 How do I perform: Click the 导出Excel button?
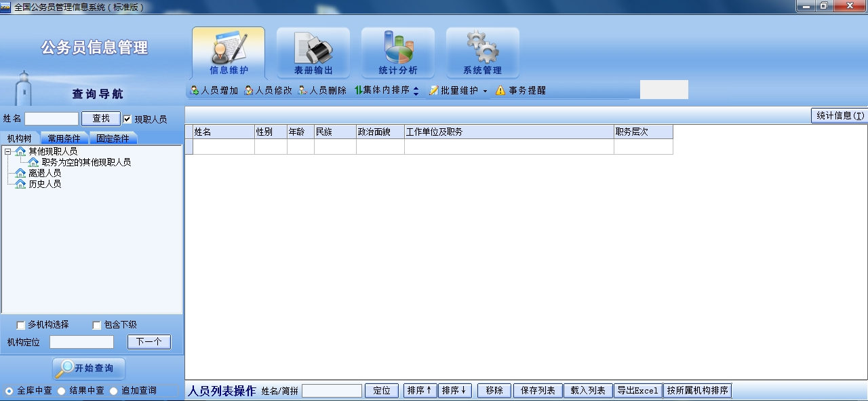[637, 391]
